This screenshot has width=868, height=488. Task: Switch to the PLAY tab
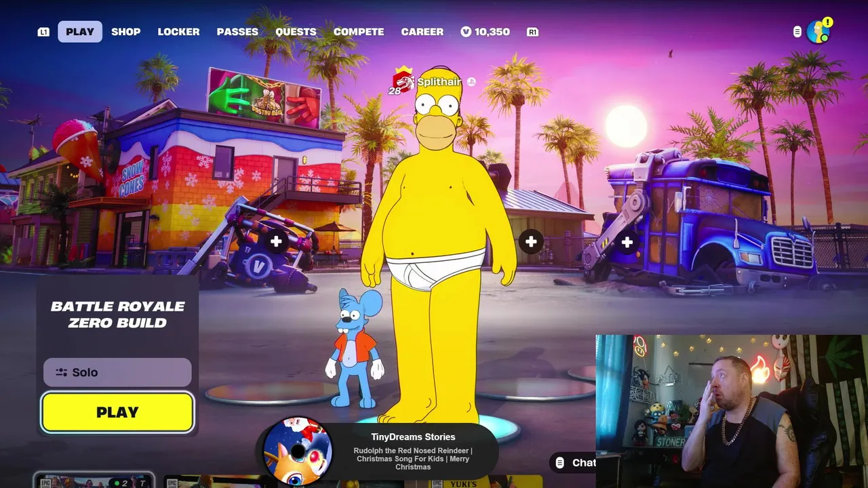pyautogui.click(x=80, y=32)
